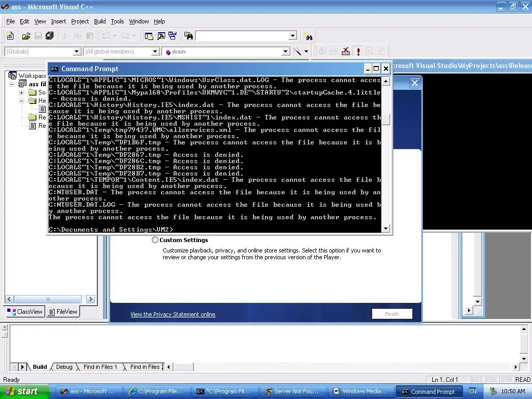
Task: Click the 'Ln 1, Col 1' status entry
Action: tap(445, 379)
